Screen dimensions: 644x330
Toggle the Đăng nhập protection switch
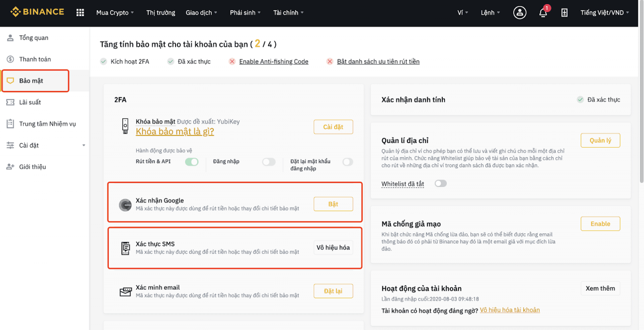[x=269, y=162]
